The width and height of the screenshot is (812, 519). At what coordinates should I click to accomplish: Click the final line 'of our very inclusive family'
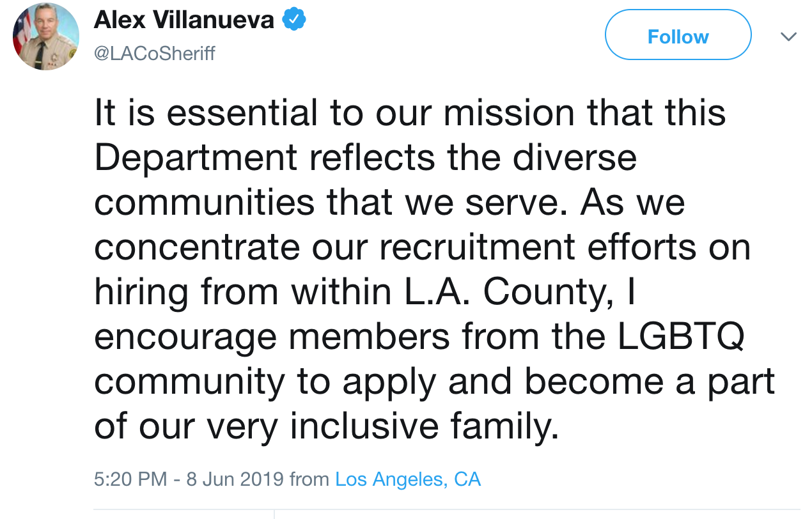[327, 426]
